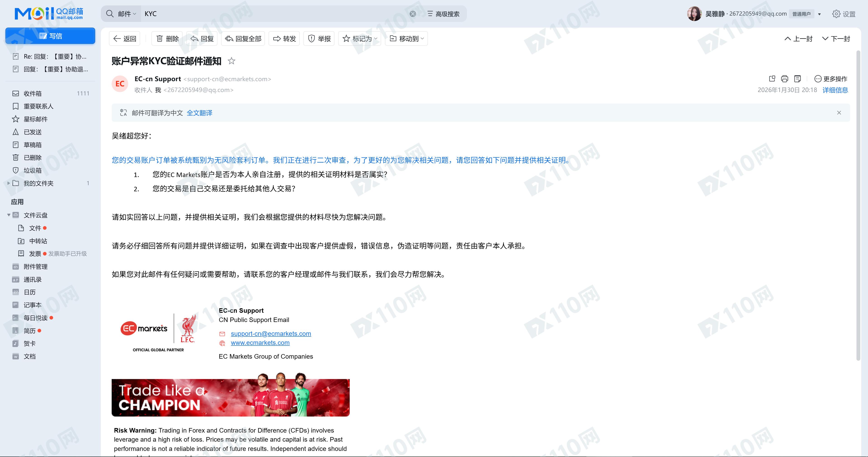Viewport: 868px width, 457px height.
Task: Click sender address support-cn@ecmarkets.com in header
Action: coord(227,79)
